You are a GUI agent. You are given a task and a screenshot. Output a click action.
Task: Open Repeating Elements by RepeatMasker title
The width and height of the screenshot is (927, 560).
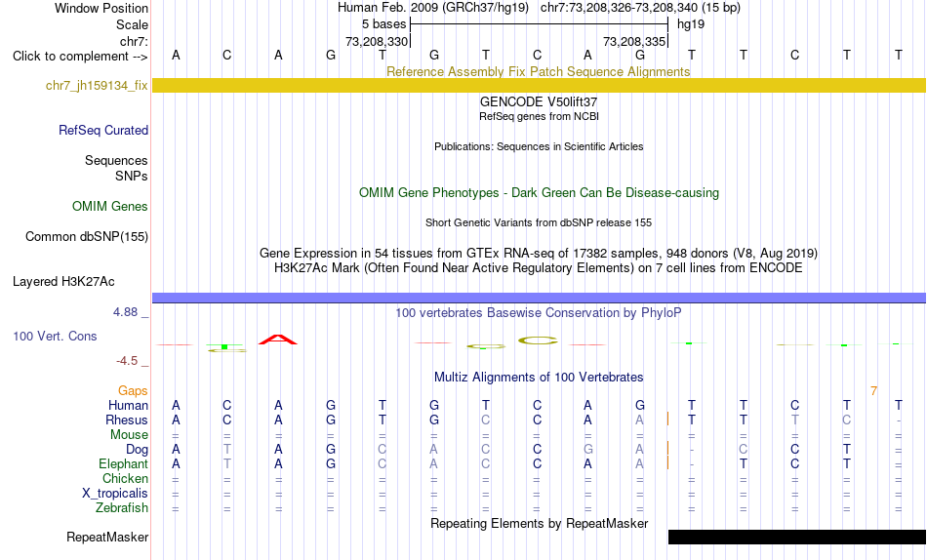pyautogui.click(x=539, y=523)
